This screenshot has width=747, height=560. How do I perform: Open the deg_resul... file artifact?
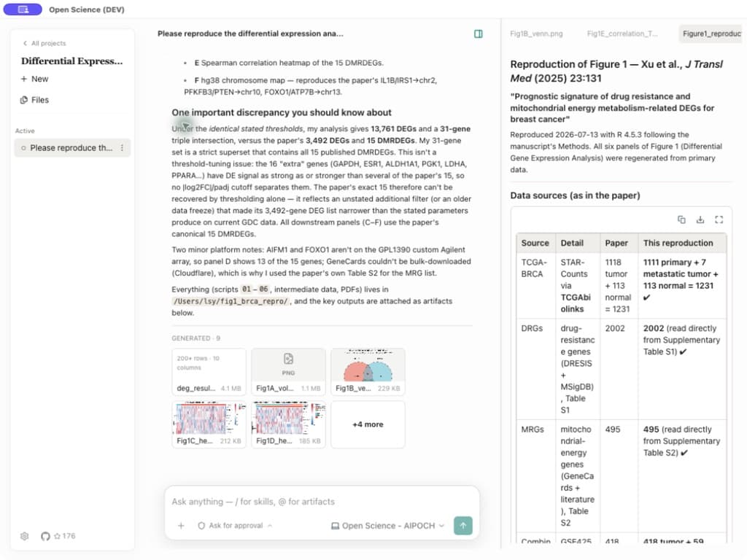click(x=209, y=372)
